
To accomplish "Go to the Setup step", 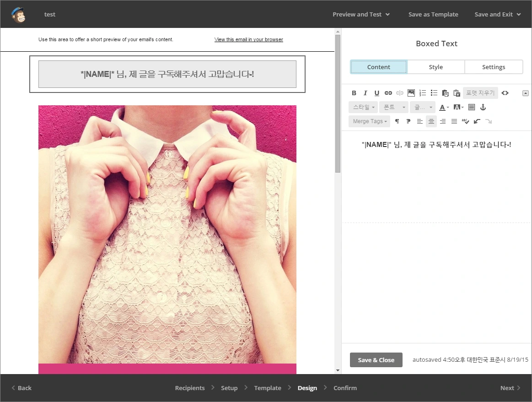I will [x=229, y=388].
